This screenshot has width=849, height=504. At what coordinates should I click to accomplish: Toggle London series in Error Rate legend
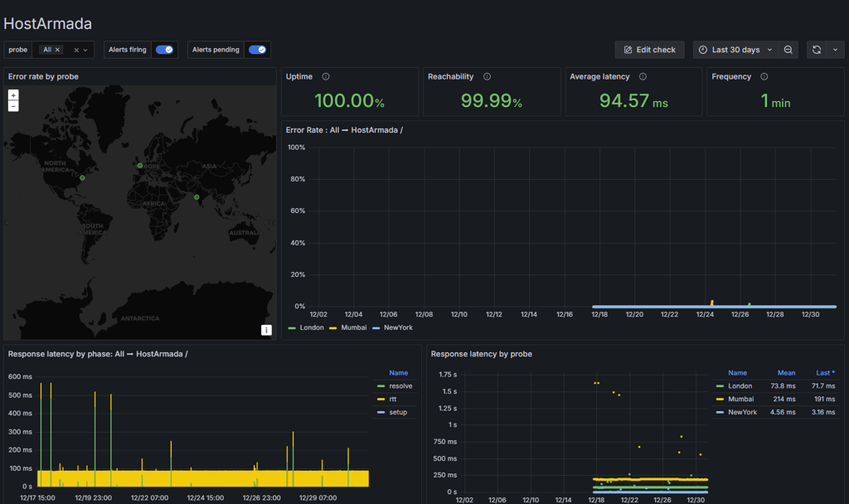click(312, 327)
